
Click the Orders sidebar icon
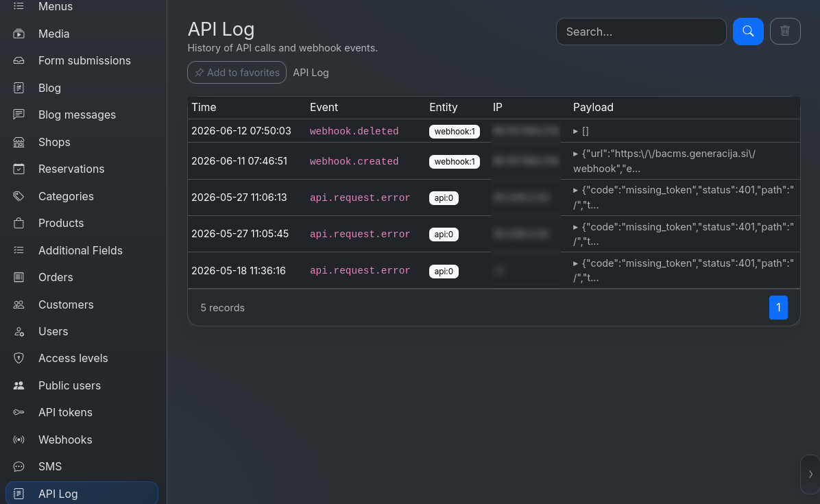19,277
